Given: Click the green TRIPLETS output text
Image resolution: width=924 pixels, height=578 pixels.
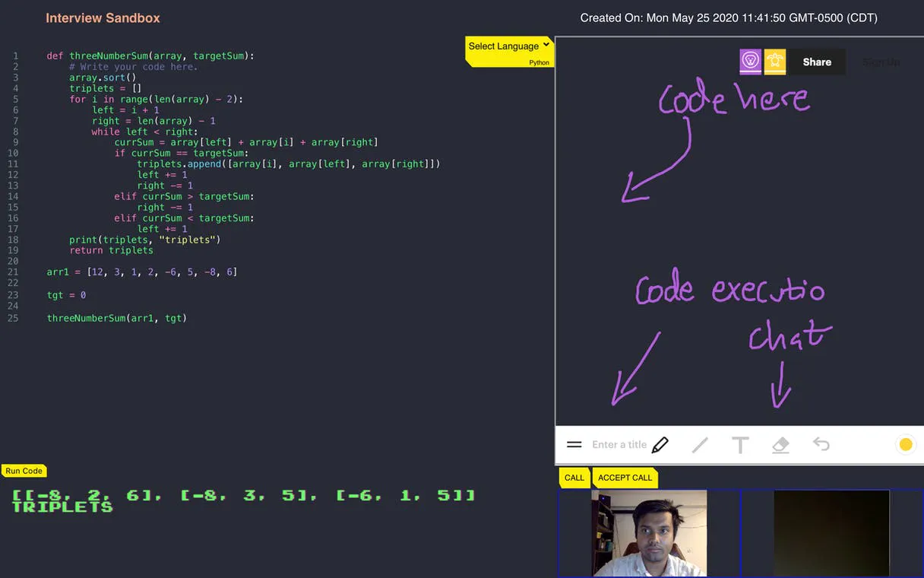Looking at the screenshot, I should pyautogui.click(x=62, y=507).
